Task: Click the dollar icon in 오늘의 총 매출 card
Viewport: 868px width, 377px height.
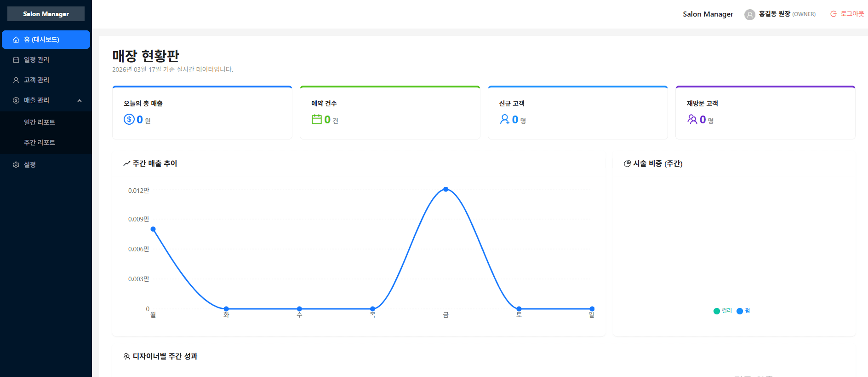Action: pos(129,120)
